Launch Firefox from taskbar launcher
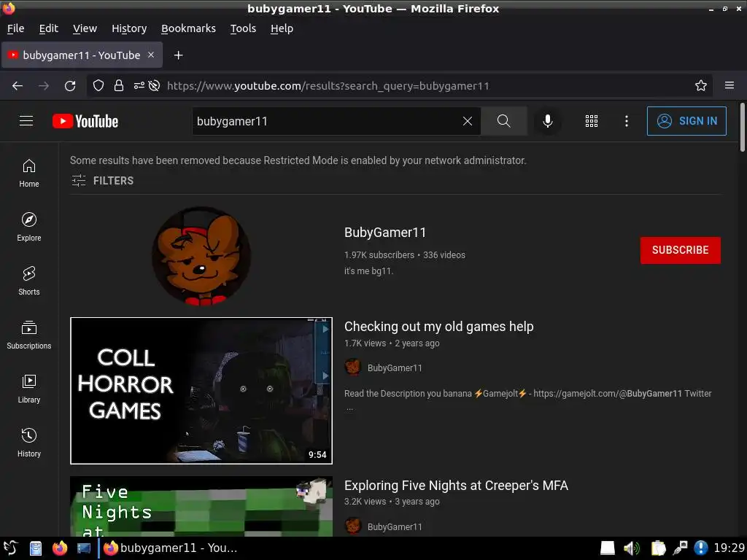The width and height of the screenshot is (747, 560). click(60, 548)
